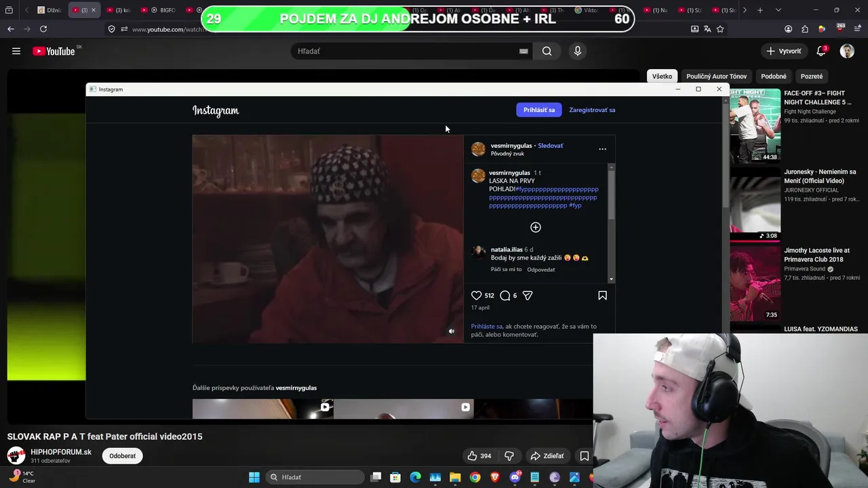The width and height of the screenshot is (868, 488).
Task: Go back in browser history
Action: point(11,29)
